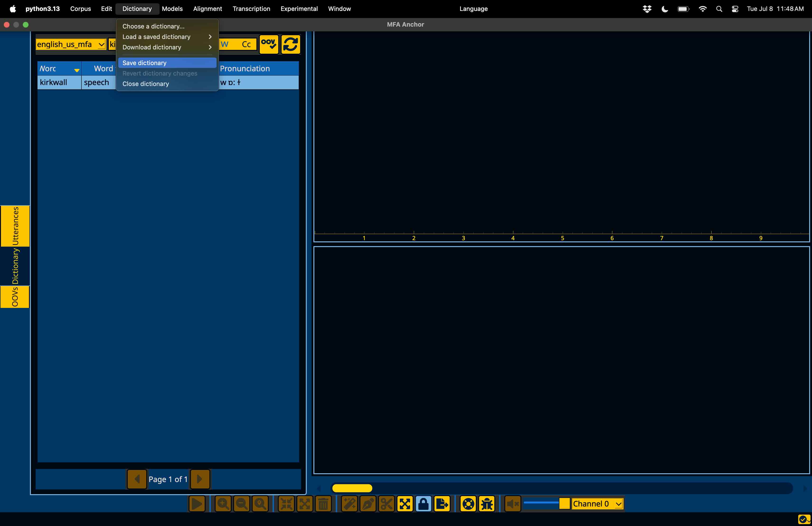Click the dictionary search input field

tap(112, 44)
